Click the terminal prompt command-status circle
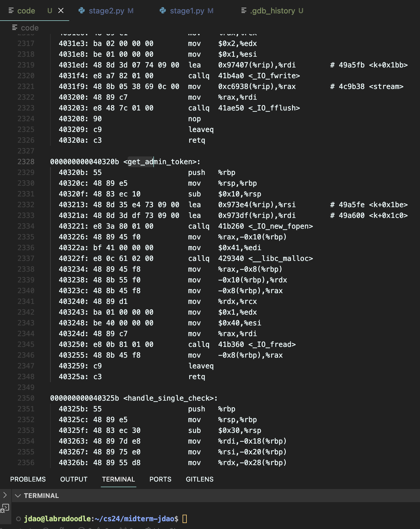420x529 pixels. pyautogui.click(x=18, y=519)
